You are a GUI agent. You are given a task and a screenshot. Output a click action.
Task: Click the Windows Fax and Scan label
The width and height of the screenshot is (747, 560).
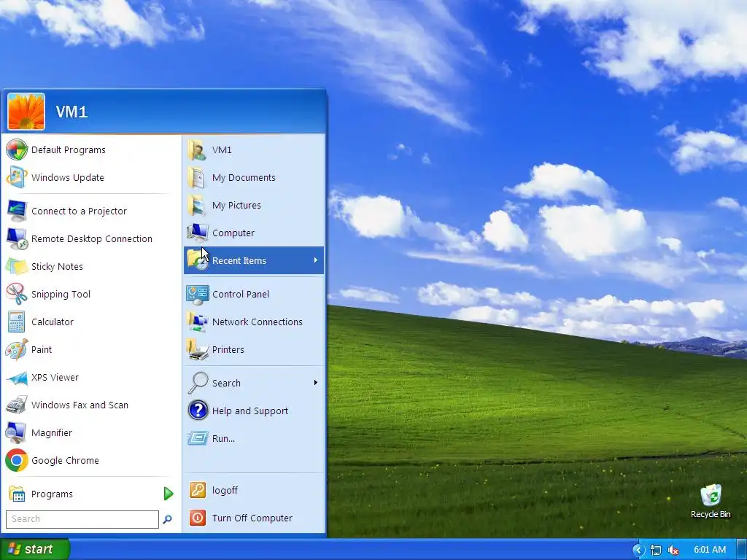(80, 405)
